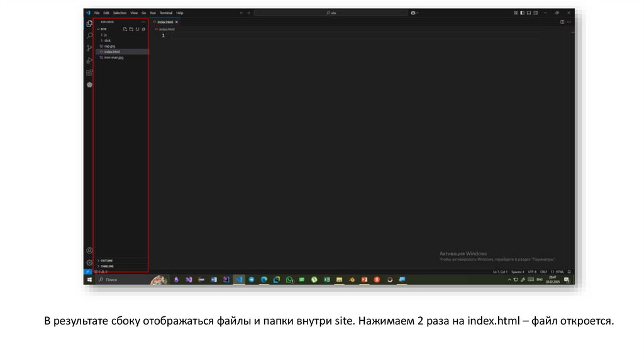Image resolution: width=644 pixels, height=361 pixels.
Task: Open the View menu
Action: pos(134,13)
